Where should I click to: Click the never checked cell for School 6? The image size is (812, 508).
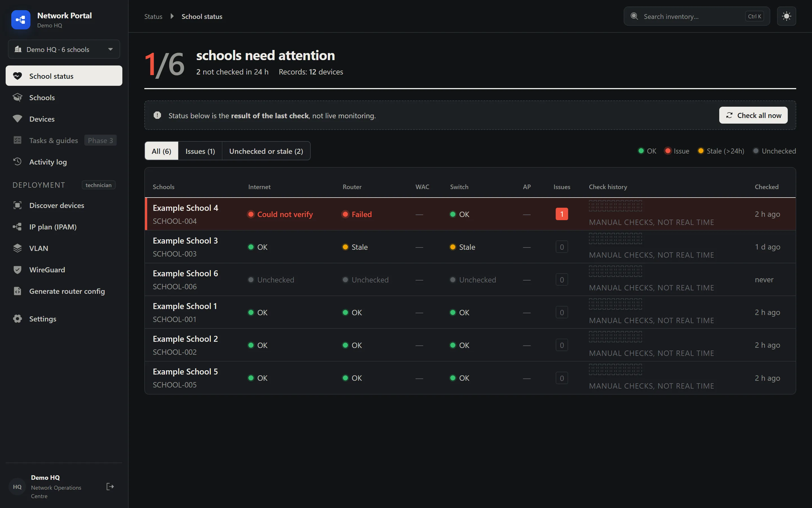[764, 279]
